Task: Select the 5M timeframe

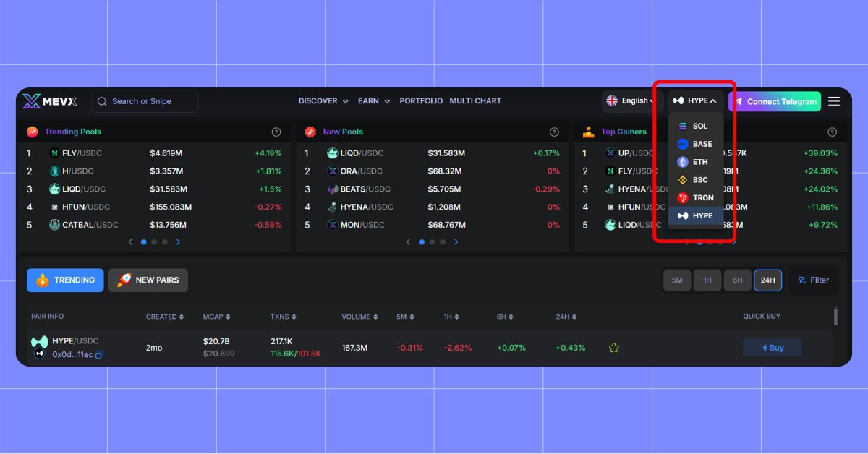Action: tap(677, 280)
